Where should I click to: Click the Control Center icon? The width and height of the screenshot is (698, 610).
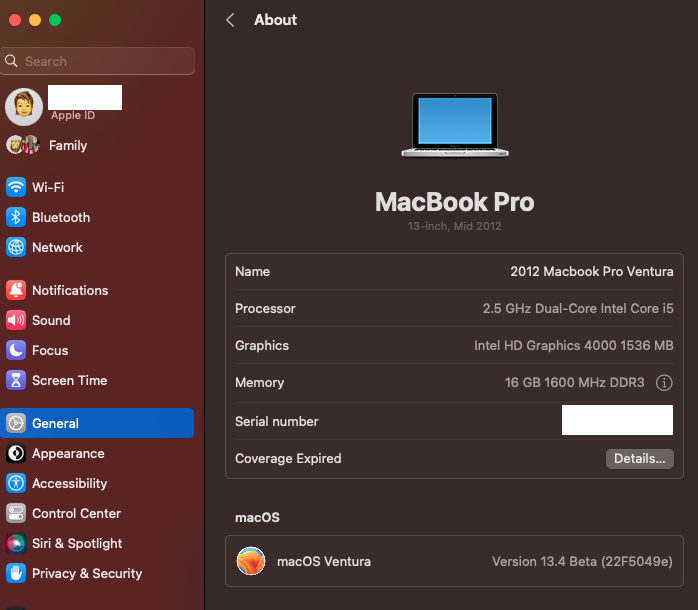16,513
